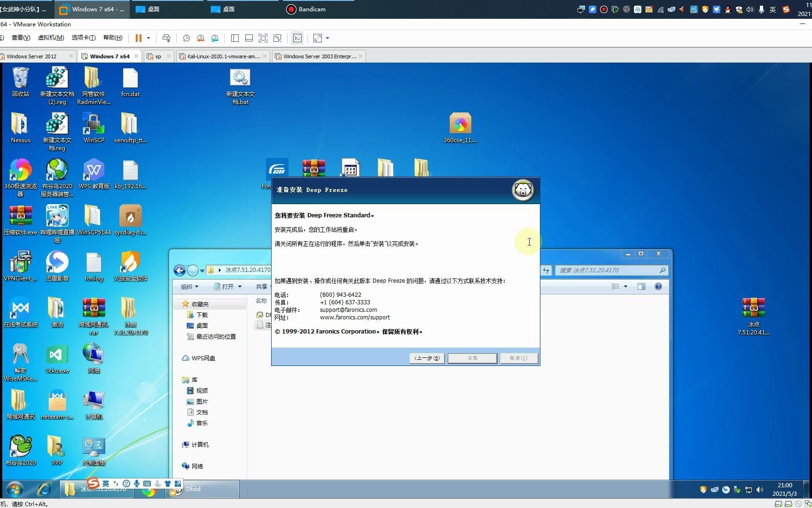The width and height of the screenshot is (812, 508).
Task: Change view using Explorer view icon
Action: tap(616, 286)
